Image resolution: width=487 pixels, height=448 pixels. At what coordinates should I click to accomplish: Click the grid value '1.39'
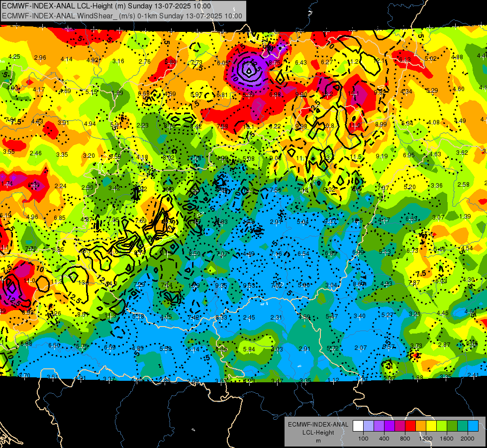465,216
